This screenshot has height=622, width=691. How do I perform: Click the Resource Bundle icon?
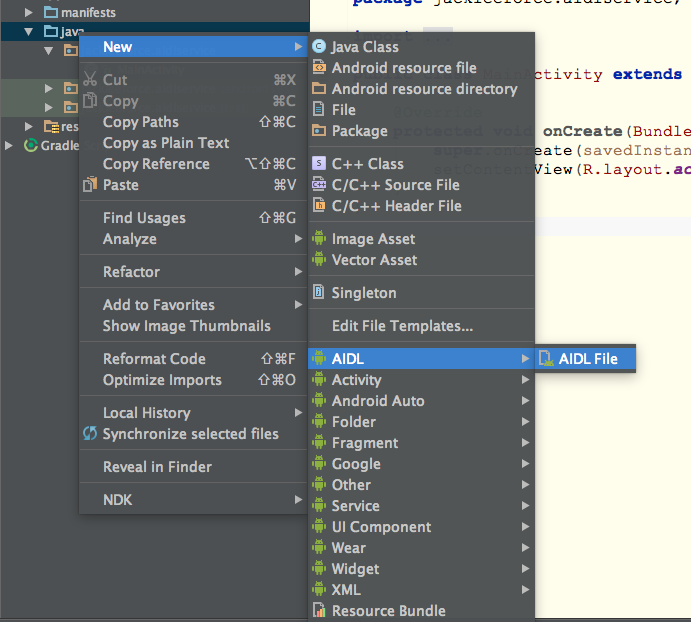point(319,611)
